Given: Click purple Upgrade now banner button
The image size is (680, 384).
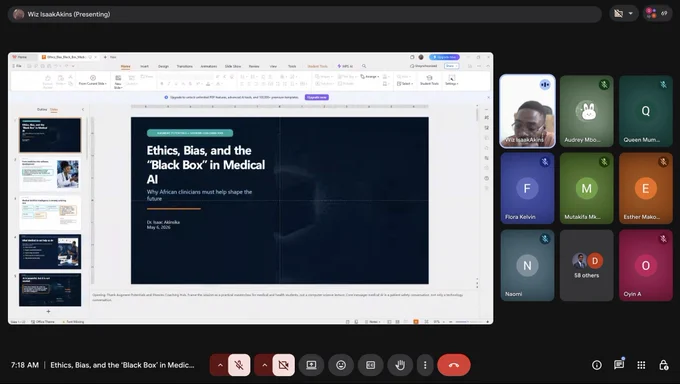Looking at the screenshot, I should pyautogui.click(x=317, y=97).
